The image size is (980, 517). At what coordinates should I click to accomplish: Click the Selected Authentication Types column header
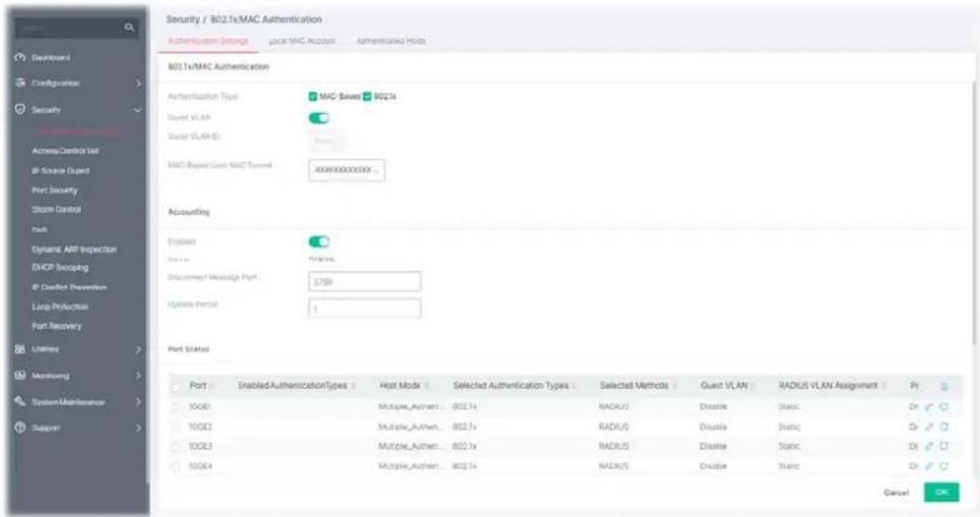[510, 386]
